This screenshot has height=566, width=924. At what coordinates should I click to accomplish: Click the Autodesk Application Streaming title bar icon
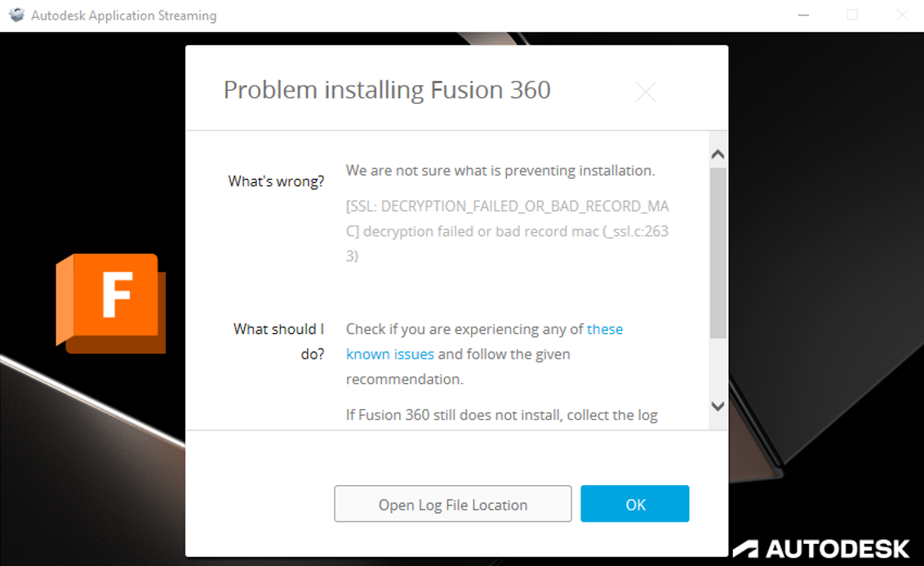point(16,15)
